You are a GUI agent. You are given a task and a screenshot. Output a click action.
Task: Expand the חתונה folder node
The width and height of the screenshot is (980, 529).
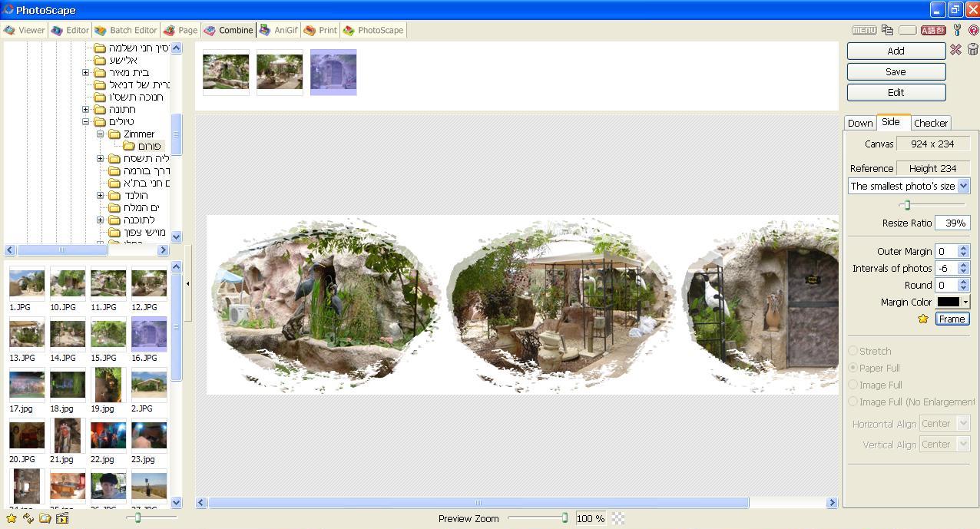pos(86,109)
